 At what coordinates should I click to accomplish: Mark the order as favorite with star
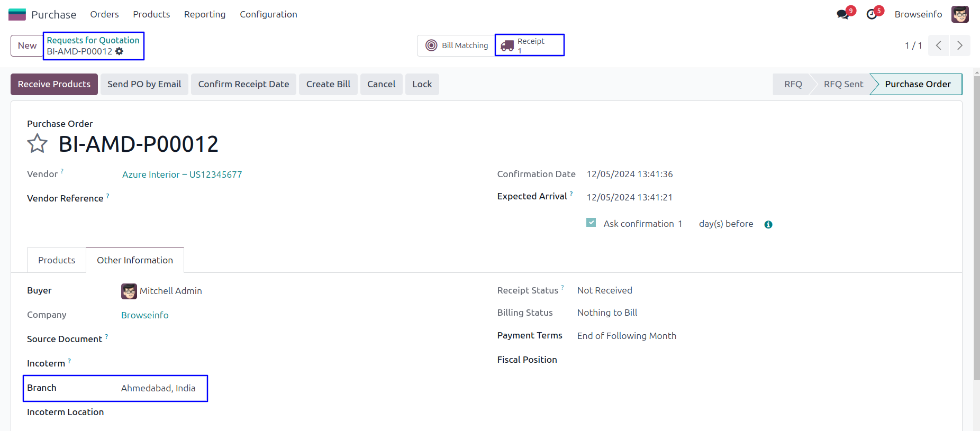tap(38, 143)
